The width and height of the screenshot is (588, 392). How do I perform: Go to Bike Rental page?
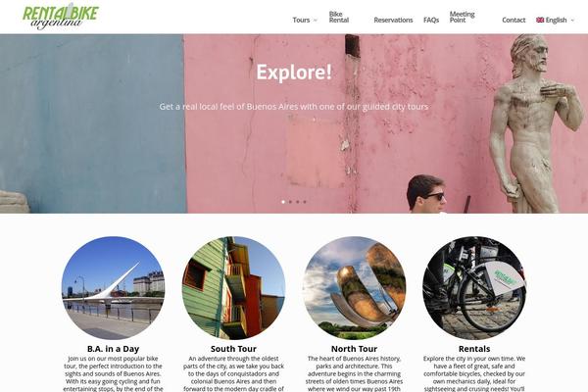(339, 18)
